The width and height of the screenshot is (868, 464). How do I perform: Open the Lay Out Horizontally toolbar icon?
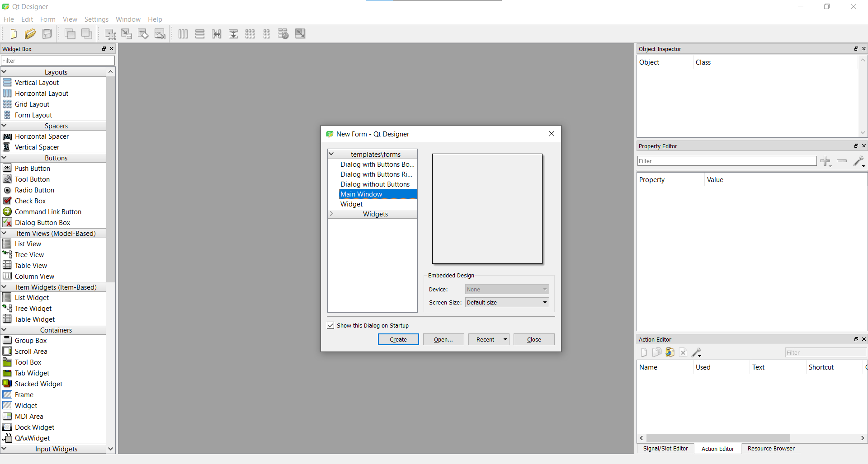183,33
